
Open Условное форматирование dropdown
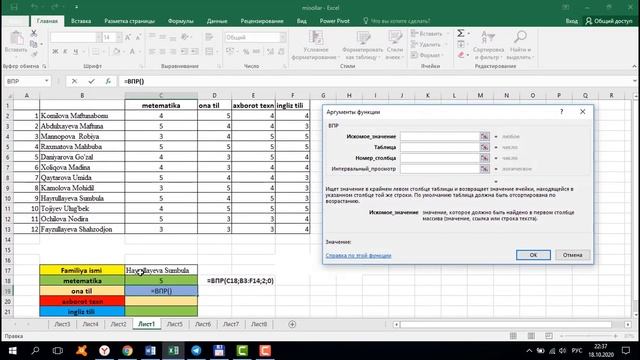tap(316, 45)
